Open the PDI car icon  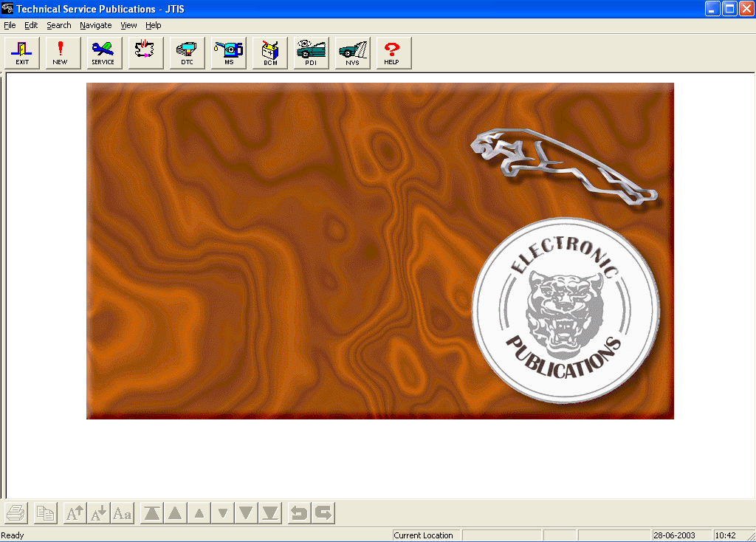tap(312, 53)
